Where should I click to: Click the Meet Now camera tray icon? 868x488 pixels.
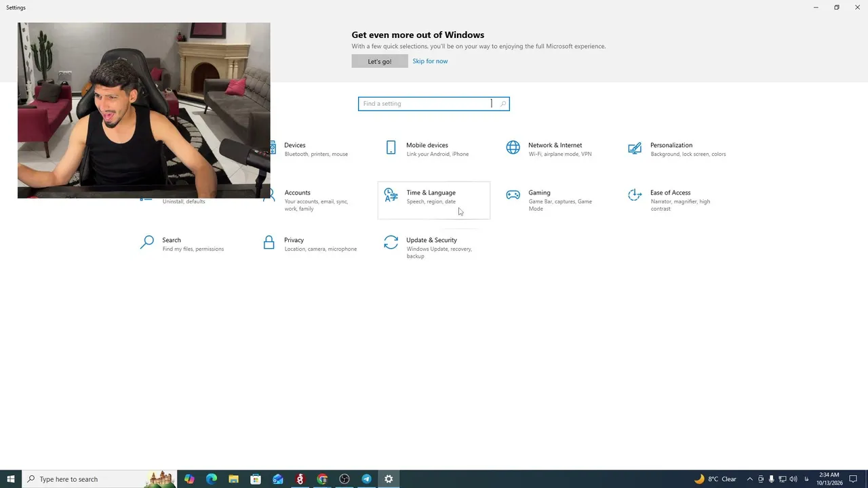click(x=761, y=479)
